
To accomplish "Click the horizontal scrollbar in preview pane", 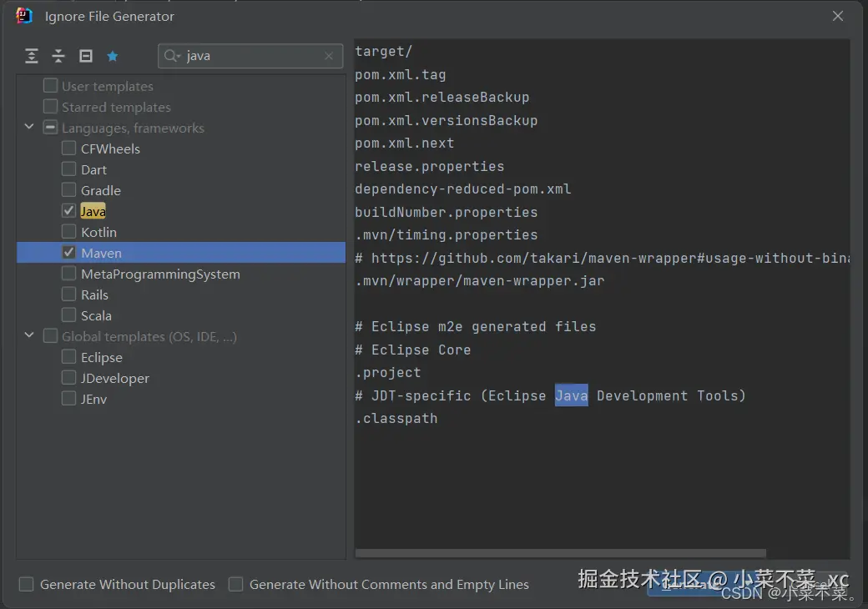I will 561,553.
